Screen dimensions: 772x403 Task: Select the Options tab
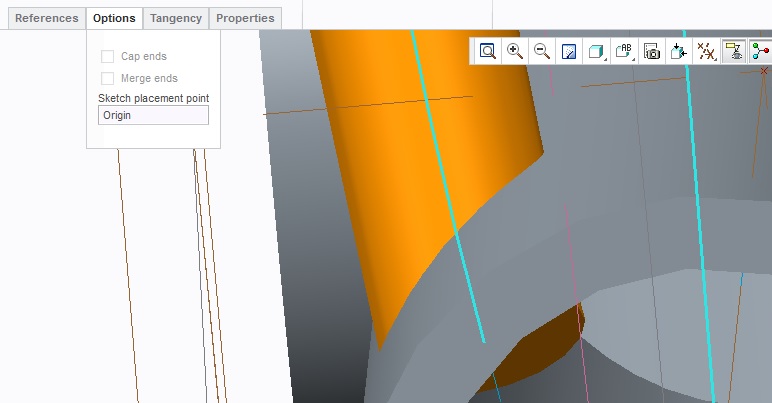click(x=114, y=18)
